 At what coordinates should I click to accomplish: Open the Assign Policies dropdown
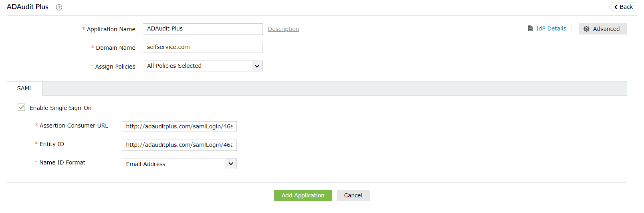198,66
